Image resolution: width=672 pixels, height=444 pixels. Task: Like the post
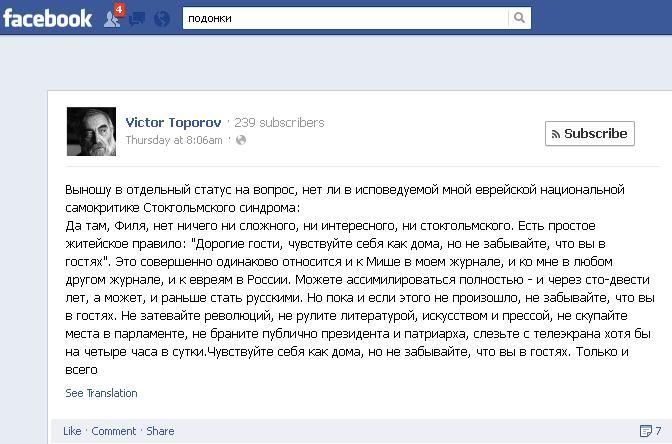point(72,431)
